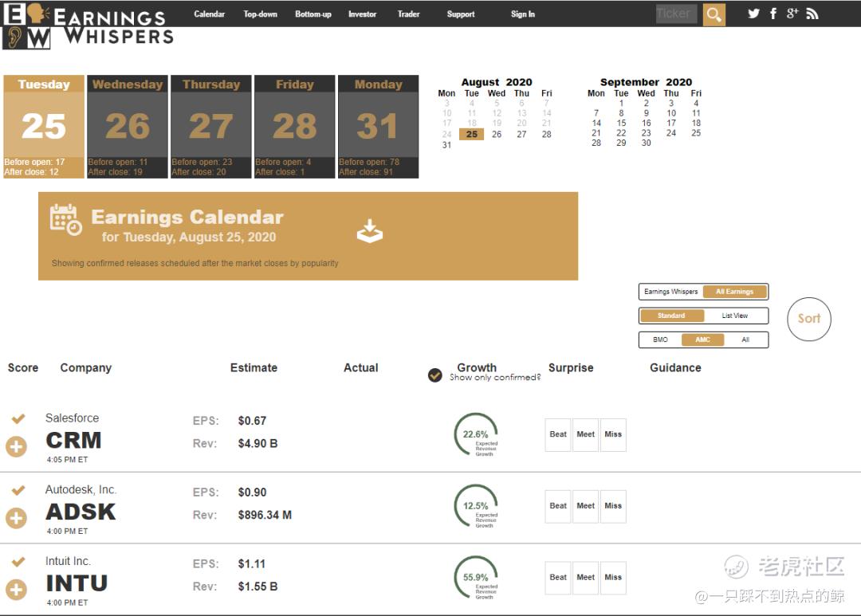Select the All timing filter
The image size is (861, 616).
tap(745, 339)
